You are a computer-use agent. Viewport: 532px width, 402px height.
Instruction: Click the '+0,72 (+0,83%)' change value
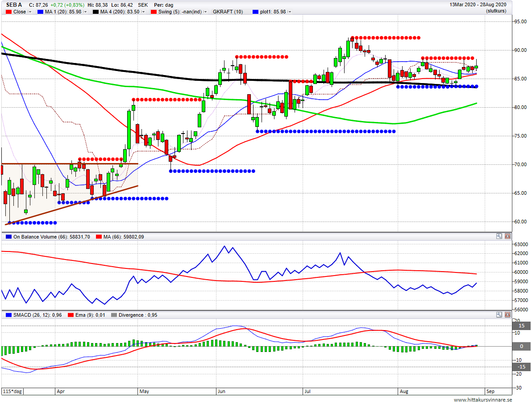(67, 5)
